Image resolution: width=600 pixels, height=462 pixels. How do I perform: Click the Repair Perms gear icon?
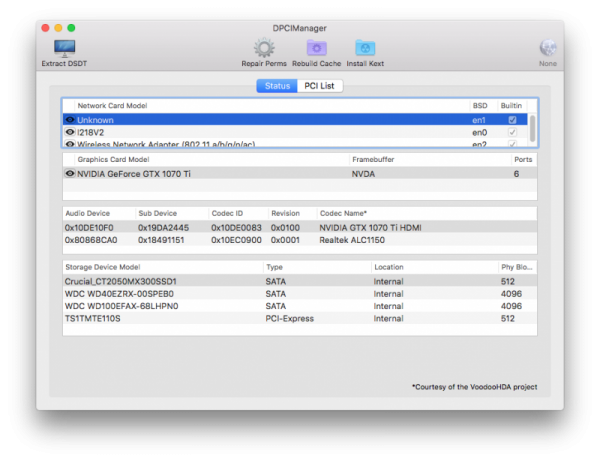click(x=264, y=47)
